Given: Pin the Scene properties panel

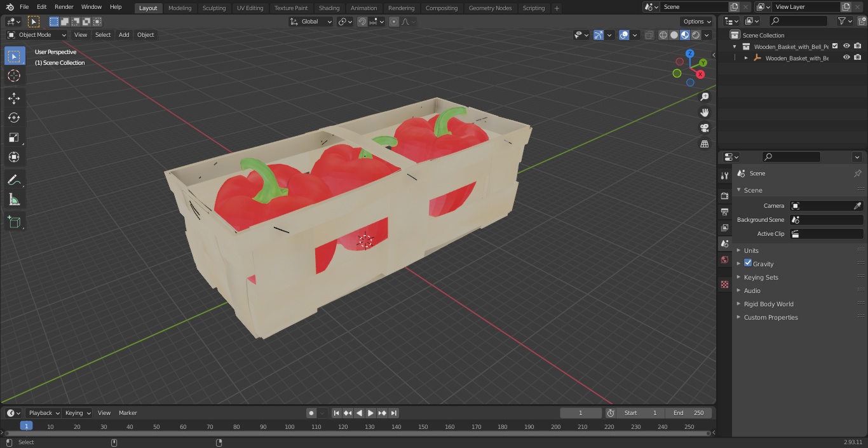Looking at the screenshot, I should pos(857,173).
